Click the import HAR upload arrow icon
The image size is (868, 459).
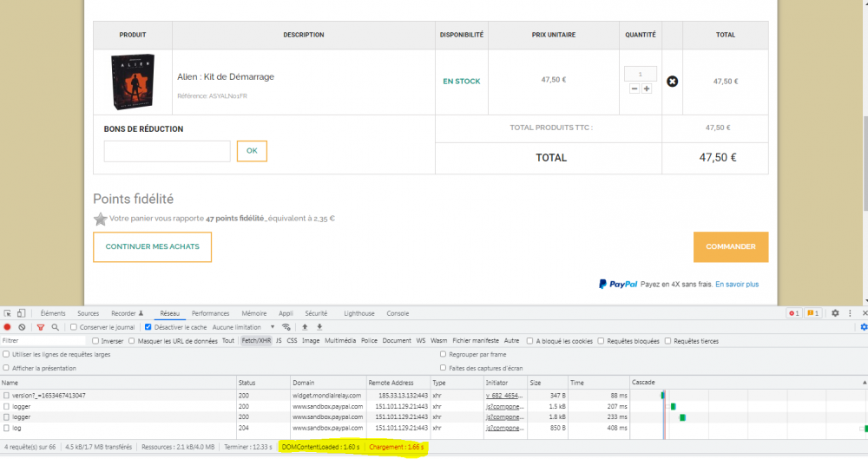(x=305, y=327)
